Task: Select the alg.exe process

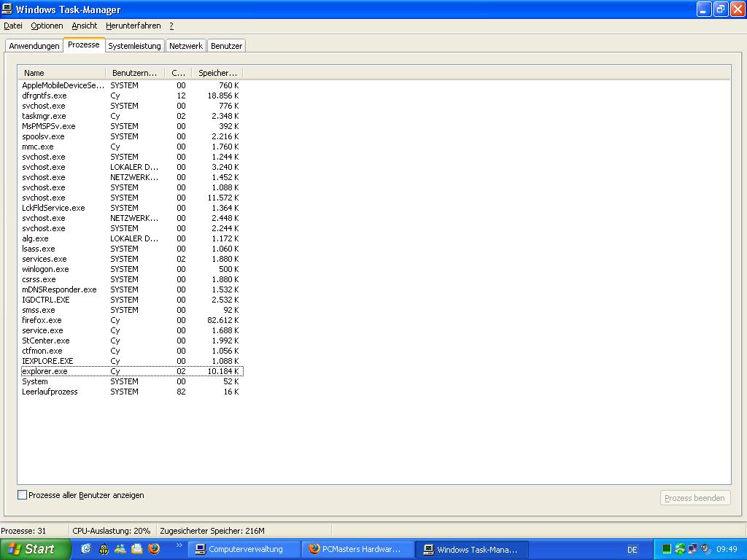Action: tap(131, 238)
